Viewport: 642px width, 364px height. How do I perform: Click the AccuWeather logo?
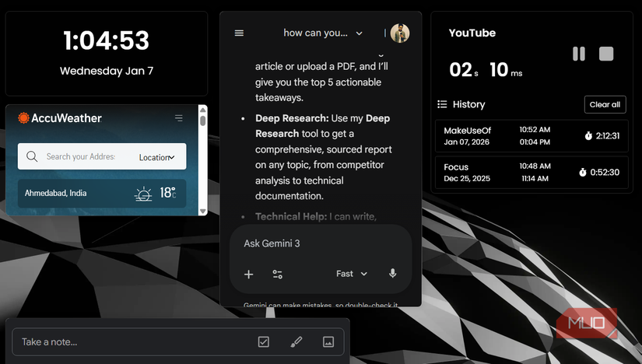(60, 118)
